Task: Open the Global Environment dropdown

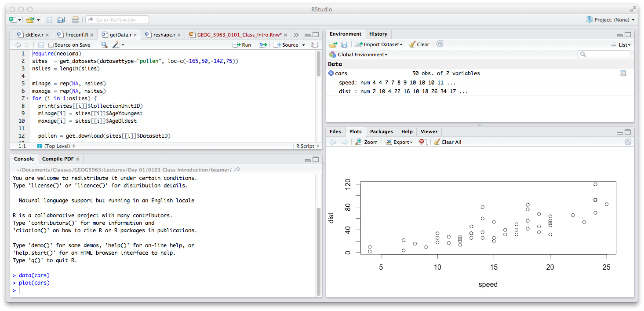Action: (359, 55)
